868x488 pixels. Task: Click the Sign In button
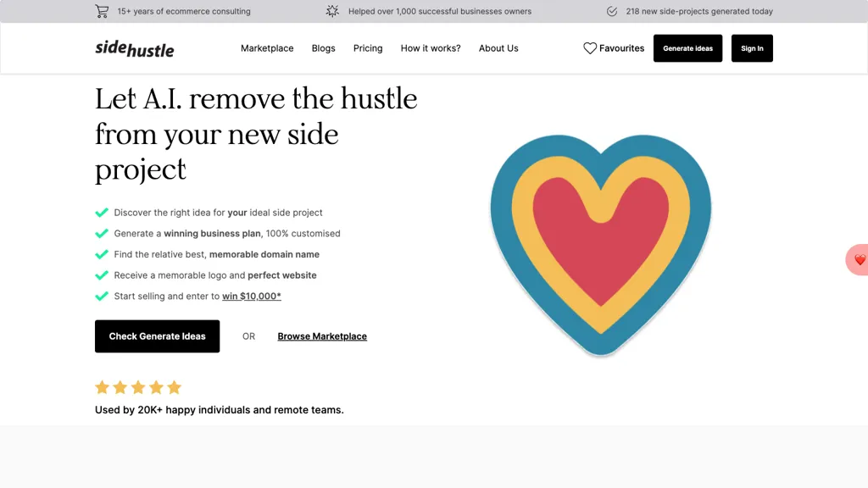(752, 48)
